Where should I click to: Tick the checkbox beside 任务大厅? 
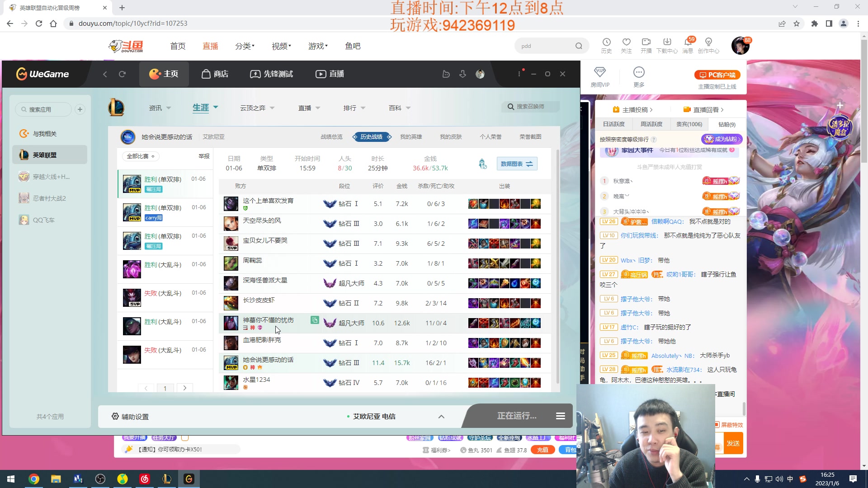(185, 438)
